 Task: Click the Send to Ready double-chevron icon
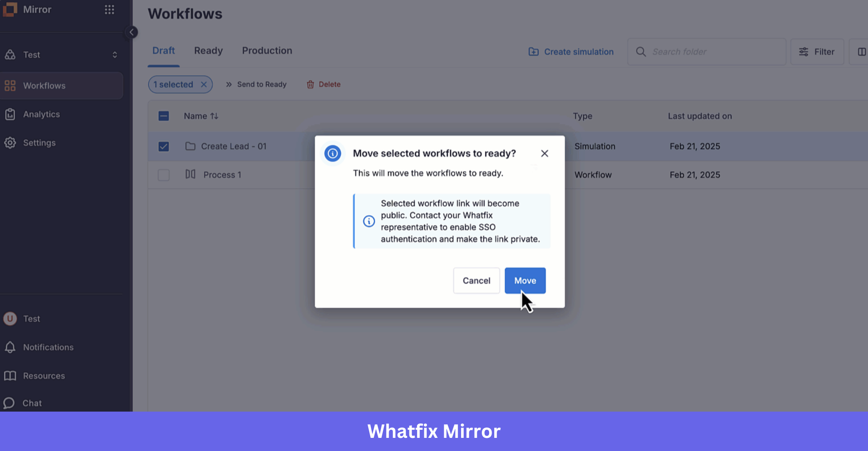229,84
